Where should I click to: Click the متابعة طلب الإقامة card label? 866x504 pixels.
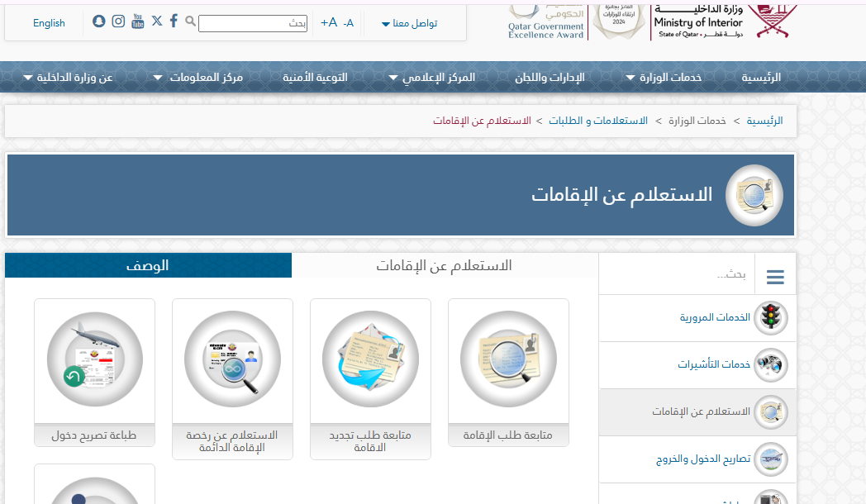[508, 435]
